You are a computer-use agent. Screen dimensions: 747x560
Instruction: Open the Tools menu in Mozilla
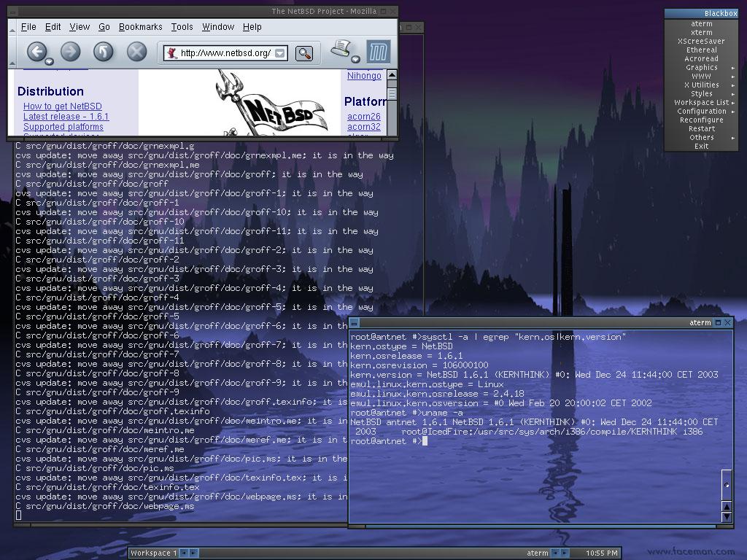click(182, 27)
